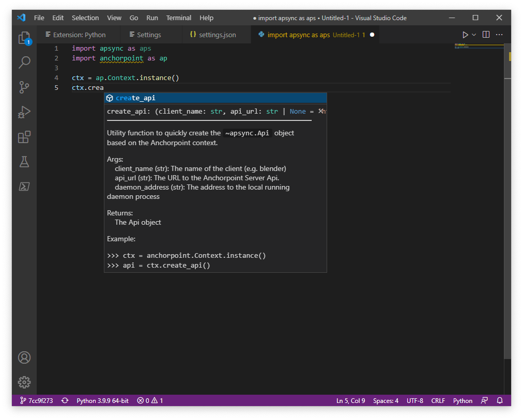This screenshot has width=523, height=420.
Task: Open the Run menu
Action: point(152,18)
